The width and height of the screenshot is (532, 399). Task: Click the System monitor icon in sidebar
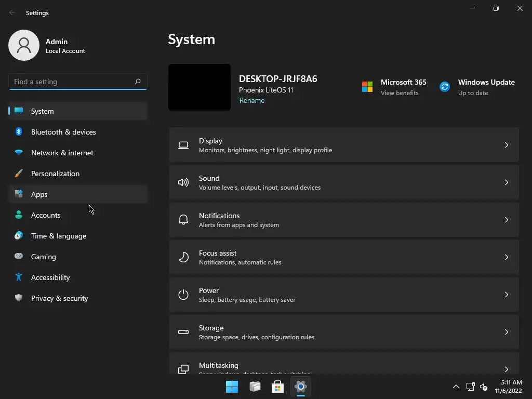[x=19, y=111]
